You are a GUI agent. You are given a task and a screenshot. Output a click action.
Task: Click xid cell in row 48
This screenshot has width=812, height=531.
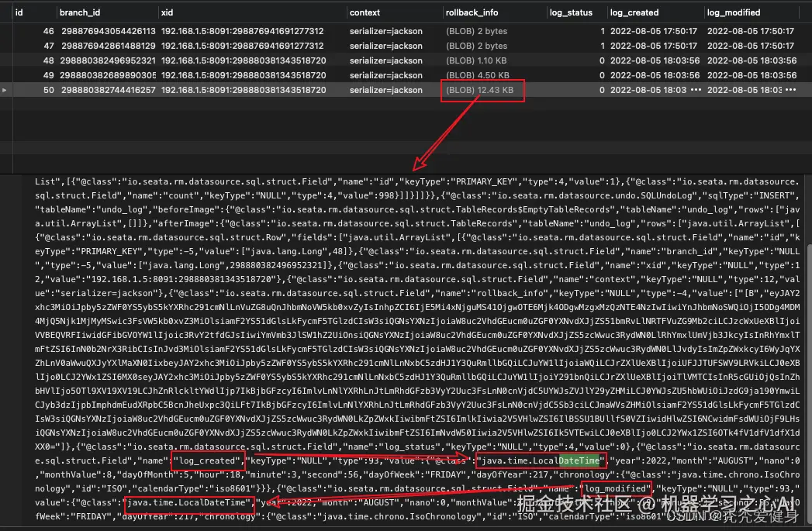pos(244,60)
